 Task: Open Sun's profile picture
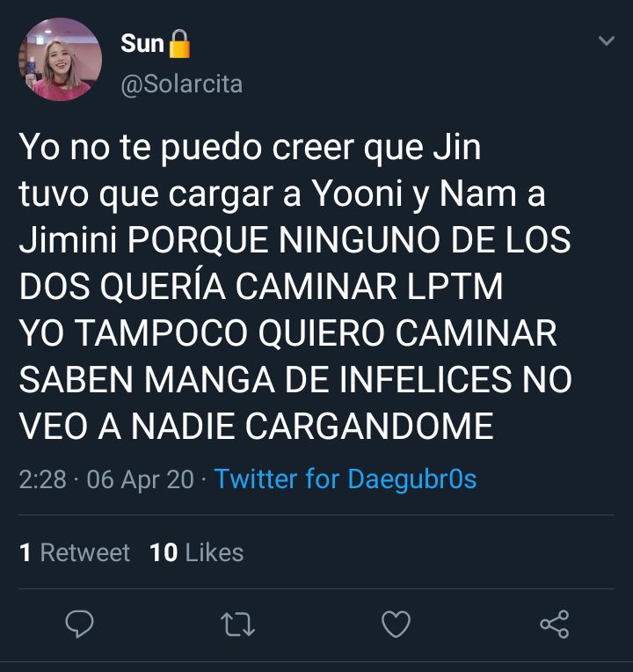(60, 59)
